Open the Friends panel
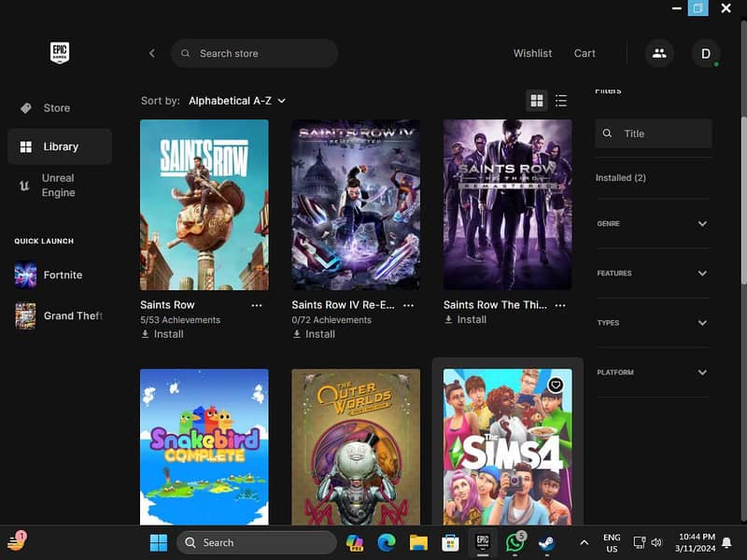747x560 pixels. (x=659, y=53)
